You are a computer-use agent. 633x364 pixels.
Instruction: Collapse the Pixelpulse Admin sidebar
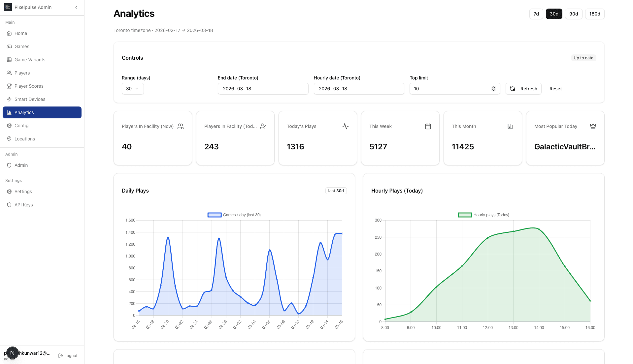(76, 7)
